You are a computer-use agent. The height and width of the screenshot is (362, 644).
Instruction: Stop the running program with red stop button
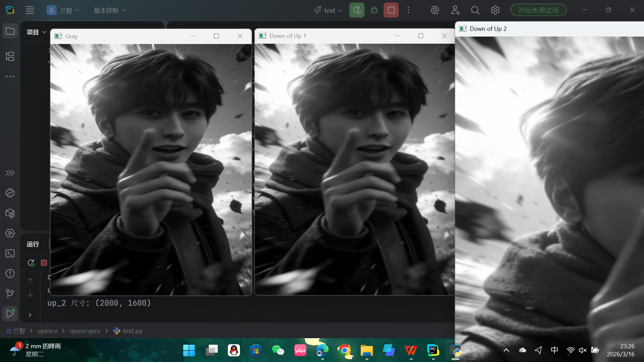tap(391, 10)
